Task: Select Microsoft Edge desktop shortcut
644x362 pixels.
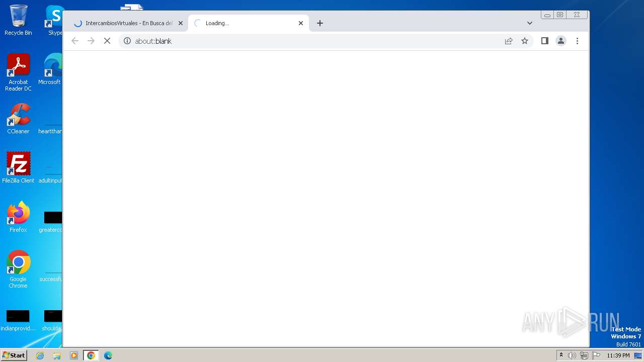Action: (x=50, y=69)
